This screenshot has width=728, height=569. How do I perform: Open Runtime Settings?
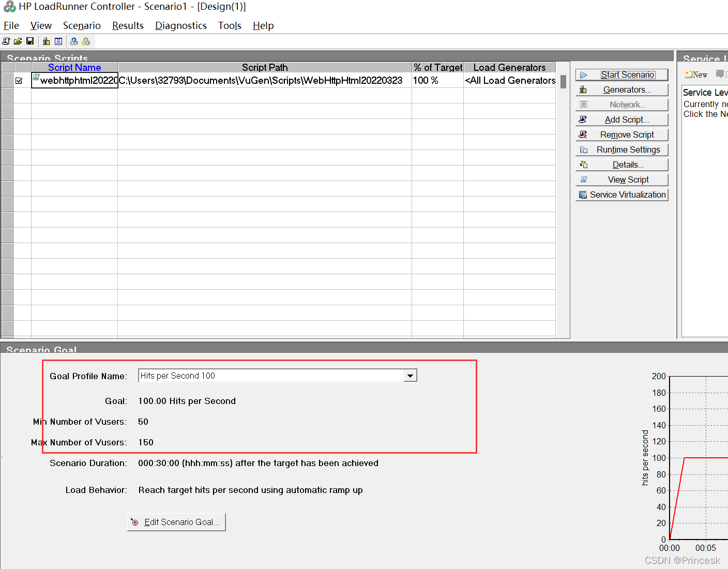pos(621,150)
